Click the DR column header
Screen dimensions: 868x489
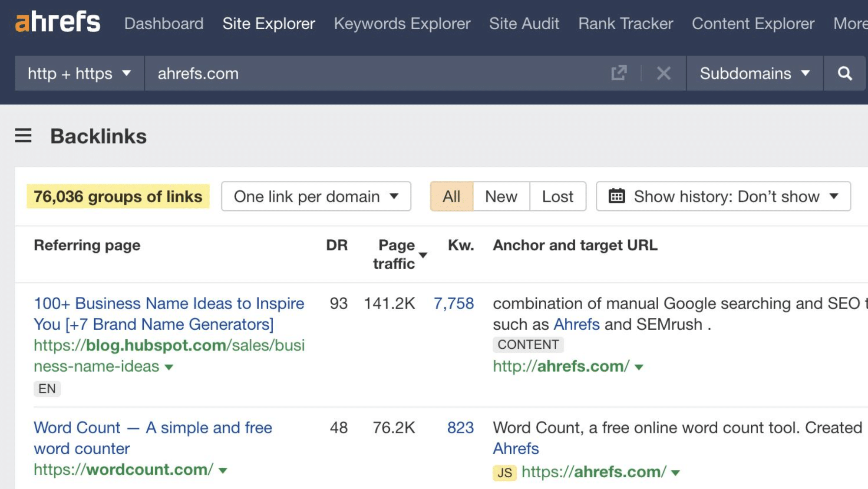click(x=337, y=245)
